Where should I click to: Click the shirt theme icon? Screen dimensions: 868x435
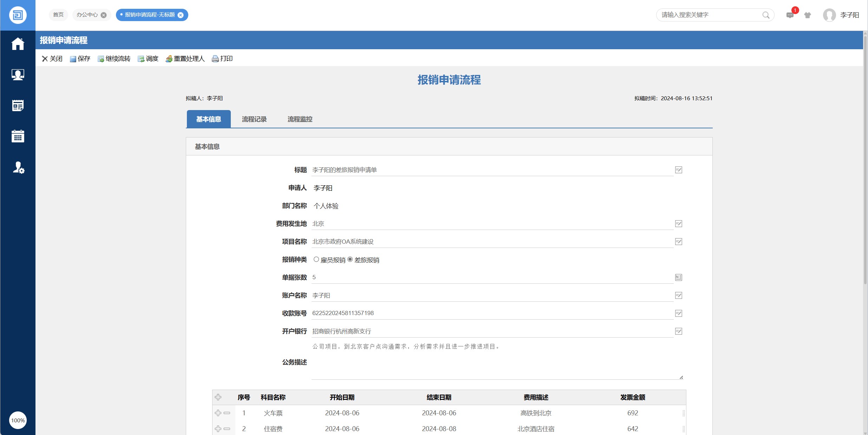click(808, 15)
